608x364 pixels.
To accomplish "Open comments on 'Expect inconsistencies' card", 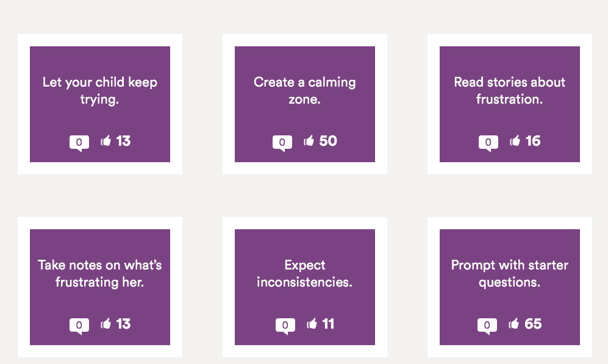I will pos(285,326).
